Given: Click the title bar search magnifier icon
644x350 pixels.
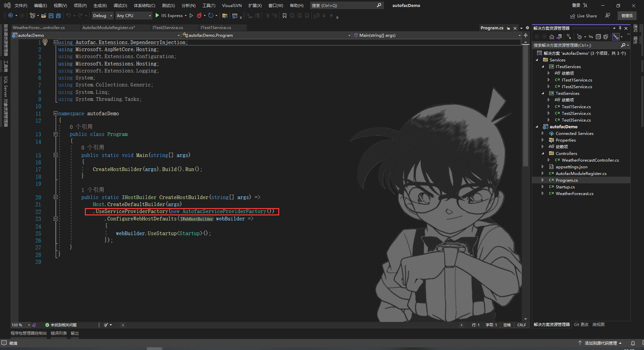Looking at the screenshot, I should 379,5.
